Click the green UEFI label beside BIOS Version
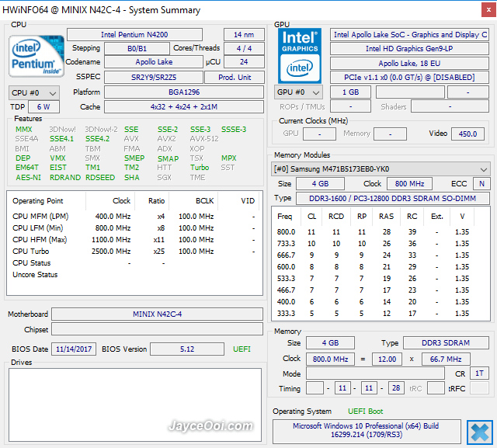 pos(242,349)
